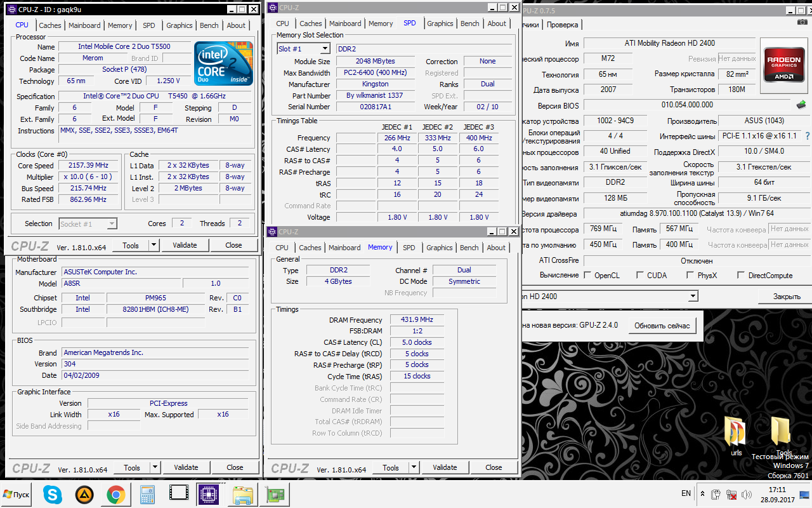The image size is (812, 508).
Task: Expand the Tools arrow in the Mainboard window
Action: [x=155, y=467]
